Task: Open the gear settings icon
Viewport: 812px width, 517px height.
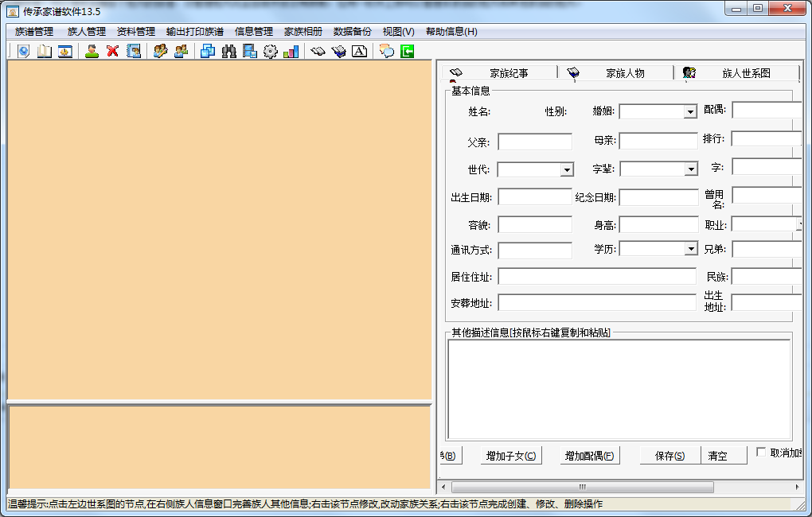Action: 271,52
